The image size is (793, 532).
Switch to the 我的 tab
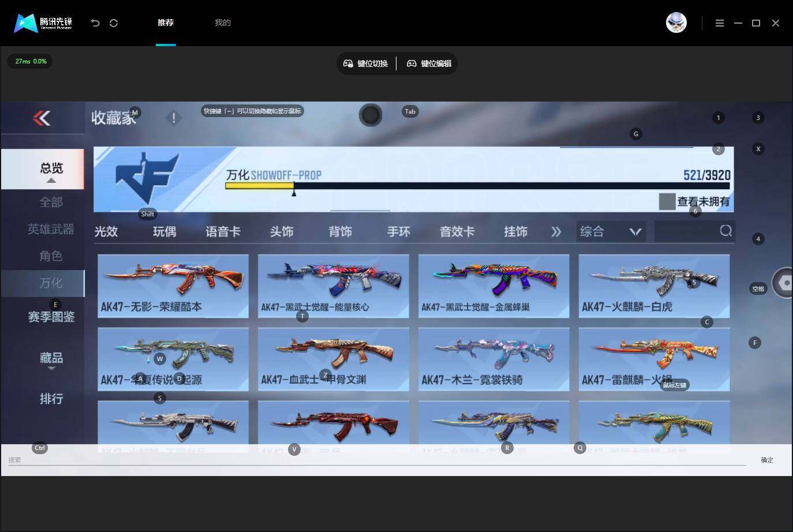(x=223, y=23)
